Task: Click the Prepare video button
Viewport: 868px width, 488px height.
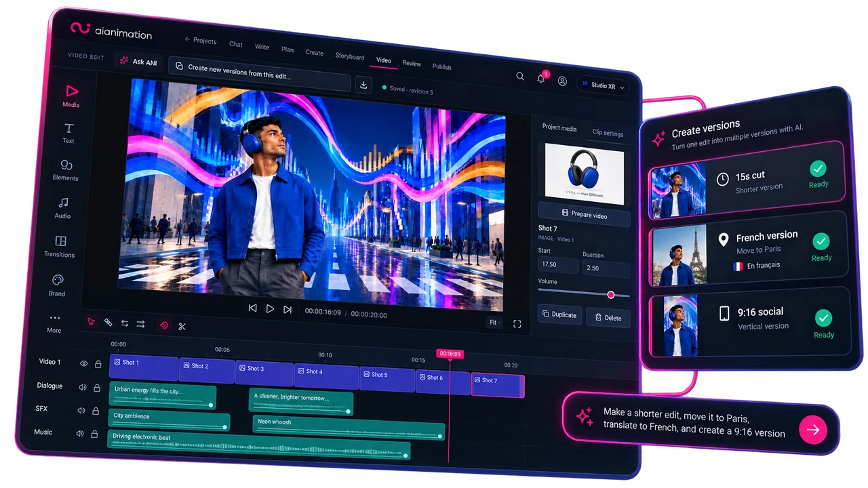Action: 585,214
